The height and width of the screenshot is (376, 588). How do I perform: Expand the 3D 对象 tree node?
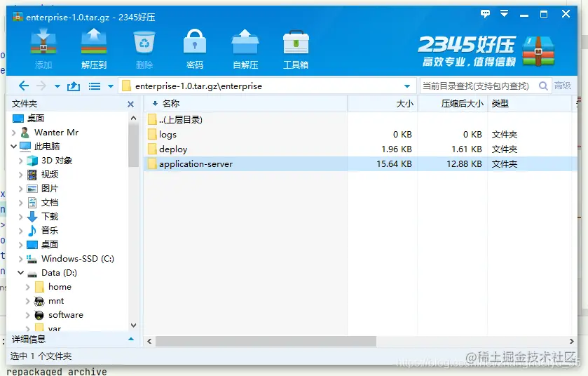point(21,161)
